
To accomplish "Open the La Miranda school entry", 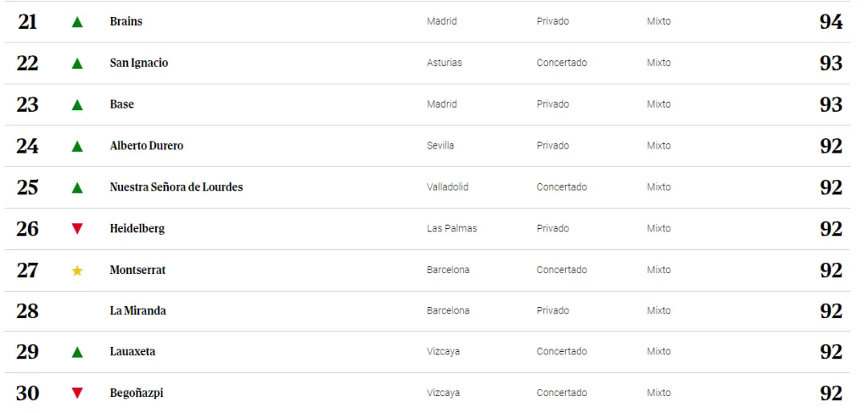I will point(138,311).
